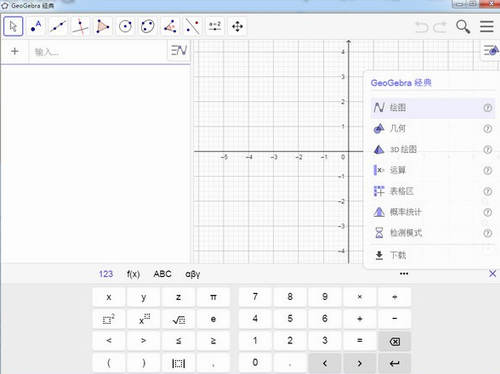Tap the π key
Image resolution: width=500 pixels, height=374 pixels.
[213, 297]
